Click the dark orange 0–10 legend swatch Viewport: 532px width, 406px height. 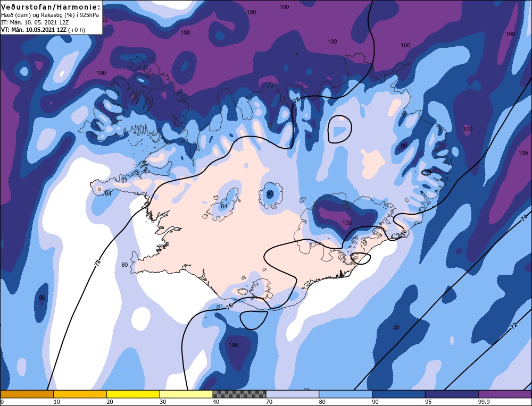tap(27, 394)
